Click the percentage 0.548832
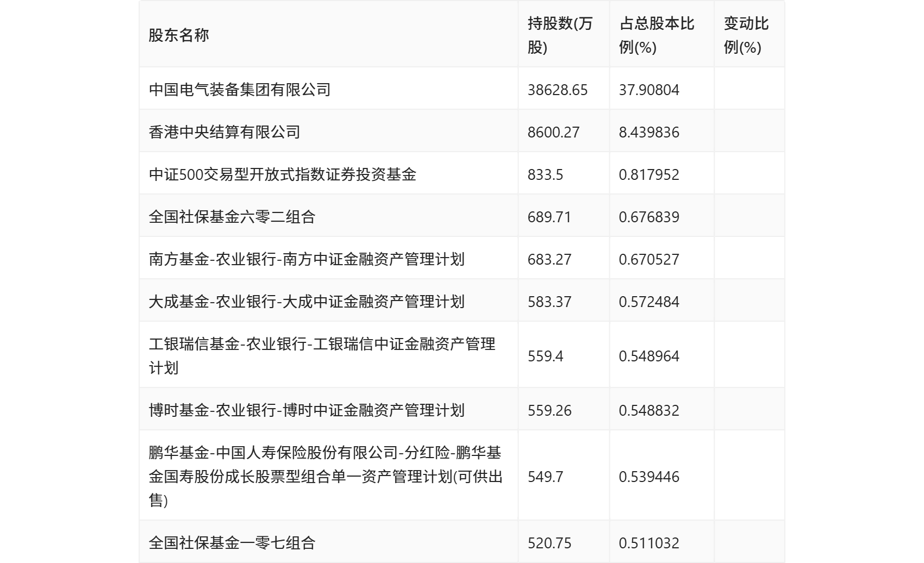This screenshot has height=563, width=924. point(649,410)
